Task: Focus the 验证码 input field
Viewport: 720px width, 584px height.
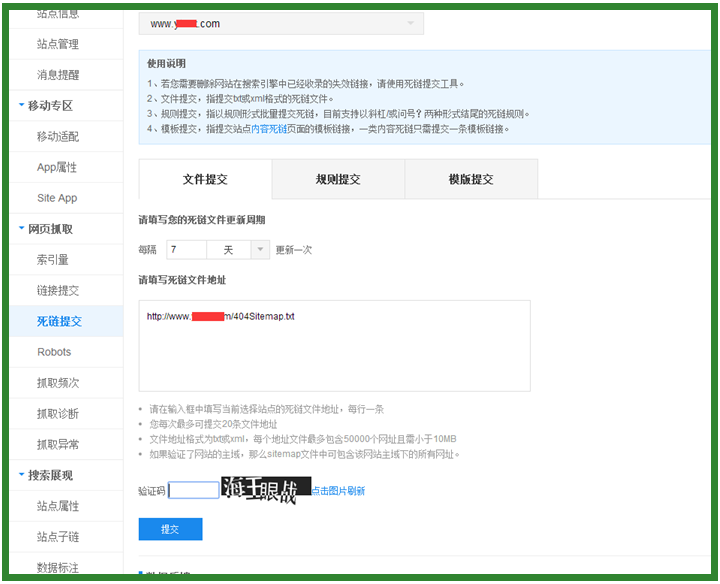Action: coord(194,490)
